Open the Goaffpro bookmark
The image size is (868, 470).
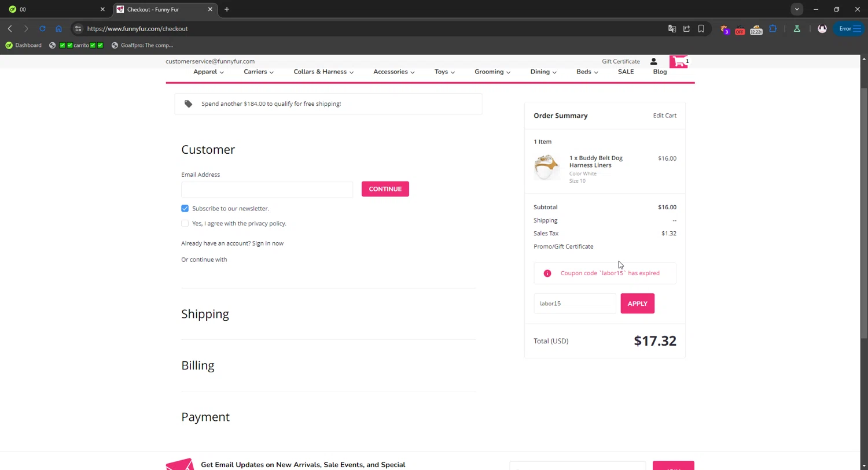[142, 45]
